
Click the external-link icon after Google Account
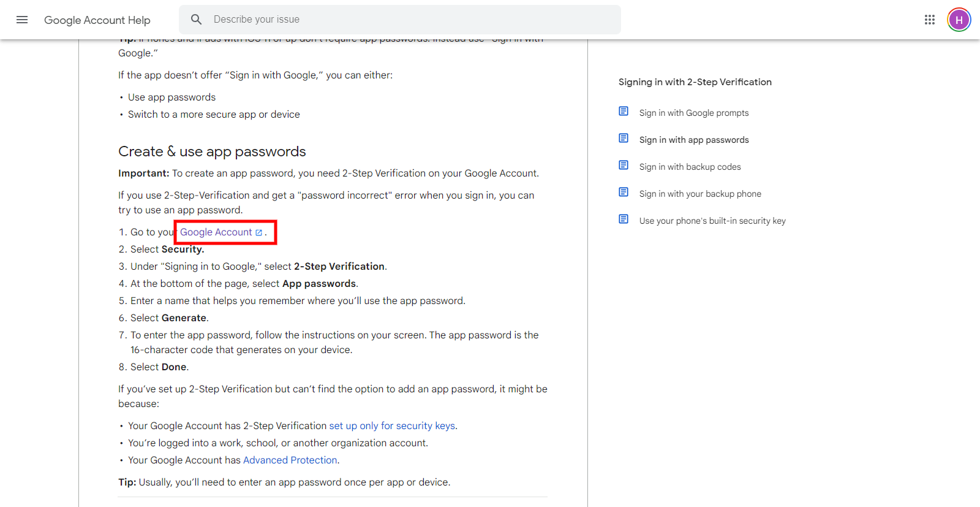(259, 232)
